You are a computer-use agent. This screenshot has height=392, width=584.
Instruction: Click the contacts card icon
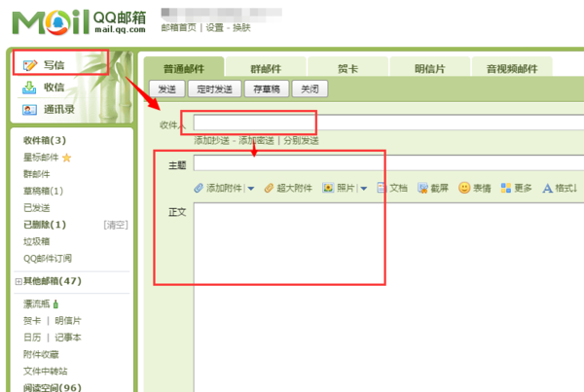(29, 110)
